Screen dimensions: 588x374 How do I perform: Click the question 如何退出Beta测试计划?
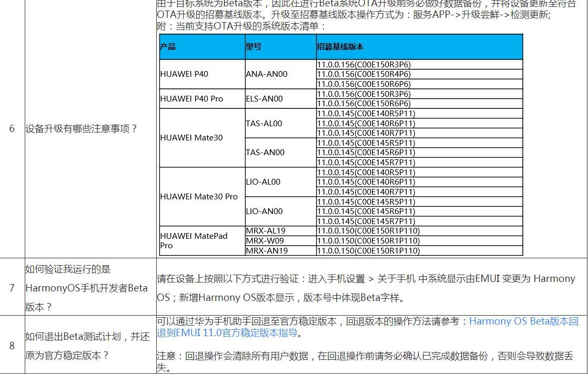pyautogui.click(x=87, y=346)
